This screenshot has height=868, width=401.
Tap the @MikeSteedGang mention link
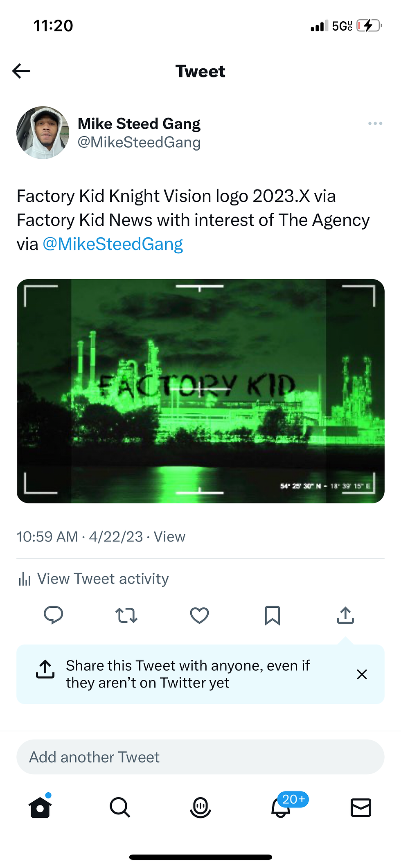113,244
